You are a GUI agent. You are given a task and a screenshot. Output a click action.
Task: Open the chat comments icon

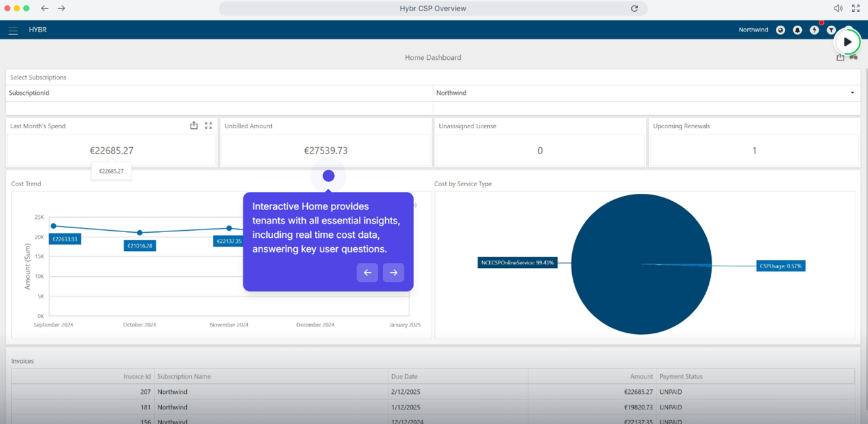[x=854, y=57]
